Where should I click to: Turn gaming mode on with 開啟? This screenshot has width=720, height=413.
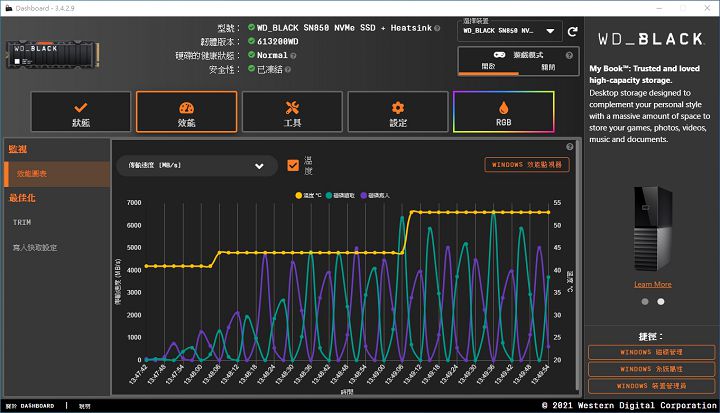pyautogui.click(x=488, y=66)
